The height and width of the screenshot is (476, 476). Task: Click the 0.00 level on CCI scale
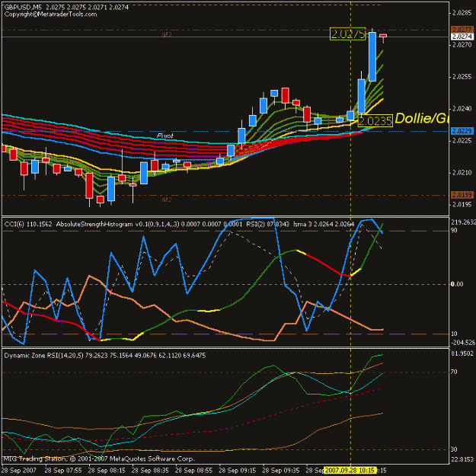tap(457, 284)
